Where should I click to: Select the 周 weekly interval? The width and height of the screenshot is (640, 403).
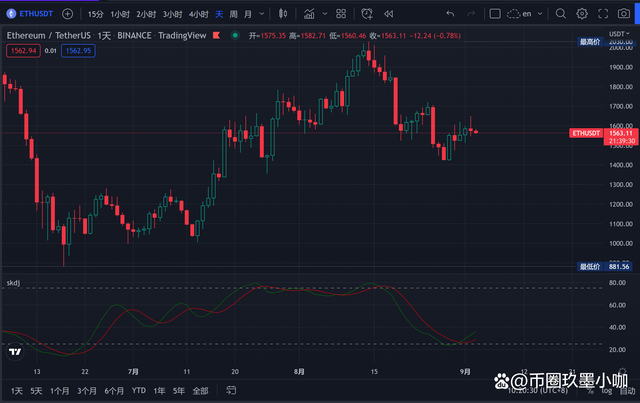[233, 14]
